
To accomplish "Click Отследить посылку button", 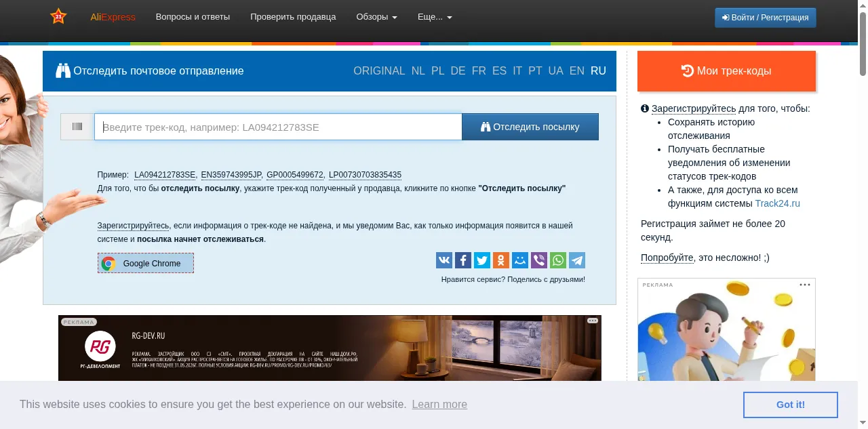I will click(530, 127).
